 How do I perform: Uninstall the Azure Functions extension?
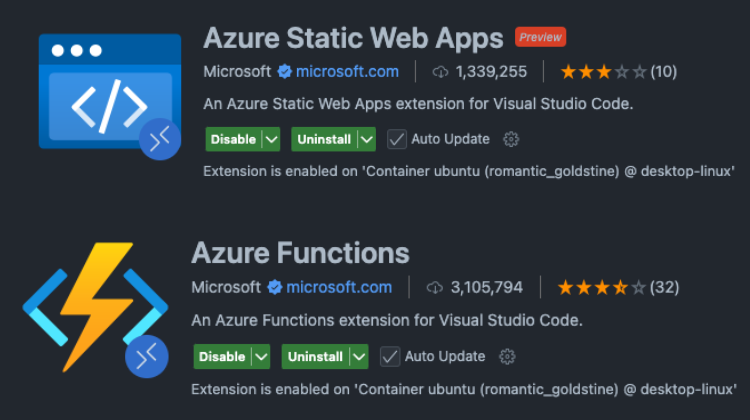click(313, 357)
